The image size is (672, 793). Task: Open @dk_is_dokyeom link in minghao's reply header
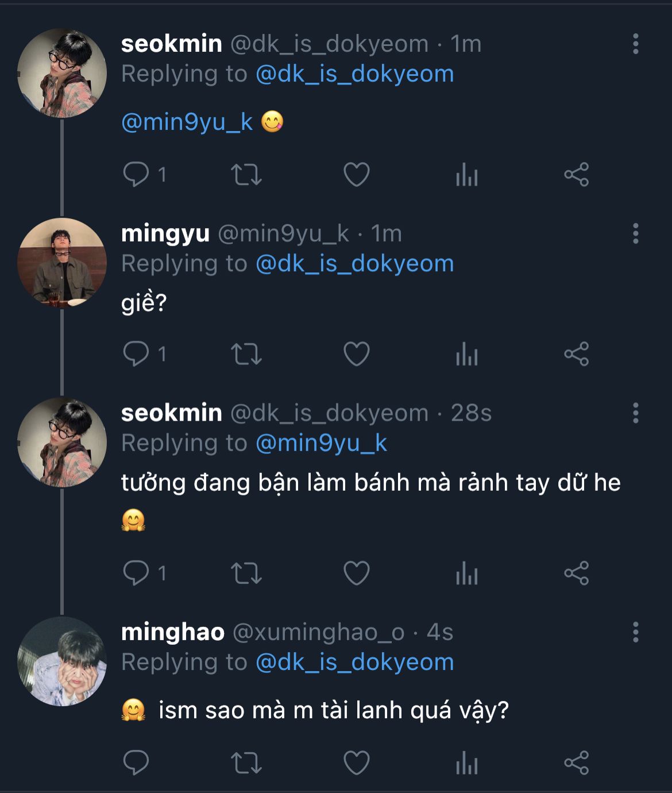tap(354, 662)
